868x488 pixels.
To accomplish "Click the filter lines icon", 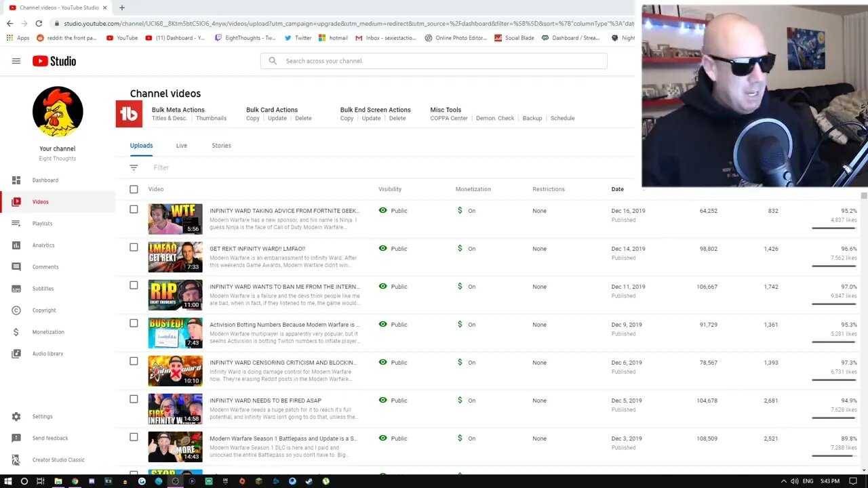I will pos(134,167).
